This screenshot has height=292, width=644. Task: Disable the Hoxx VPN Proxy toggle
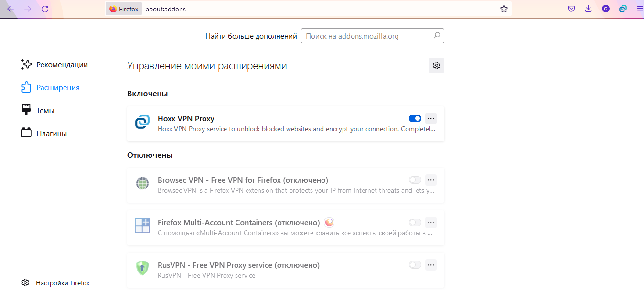(x=415, y=118)
